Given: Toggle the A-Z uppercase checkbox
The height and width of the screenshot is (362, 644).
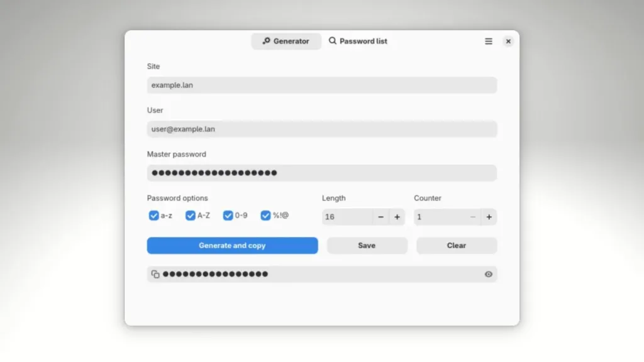Looking at the screenshot, I should (x=190, y=216).
